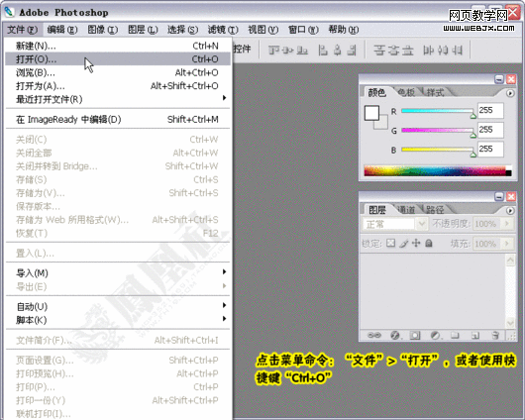Click the B channel color slider
This screenshot has width=525, height=420.
(438, 150)
